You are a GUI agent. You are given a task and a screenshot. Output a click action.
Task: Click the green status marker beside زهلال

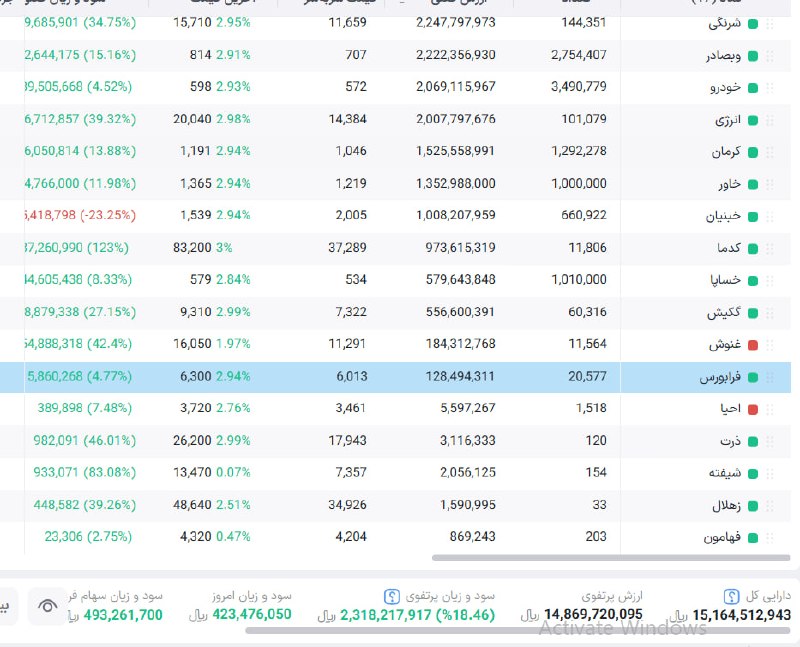pyautogui.click(x=753, y=506)
